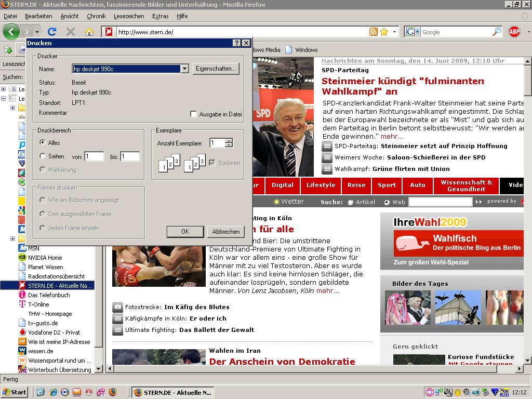Click the page vertical scrollbar down arrow
Screen dimensions: 532x399
528,361
